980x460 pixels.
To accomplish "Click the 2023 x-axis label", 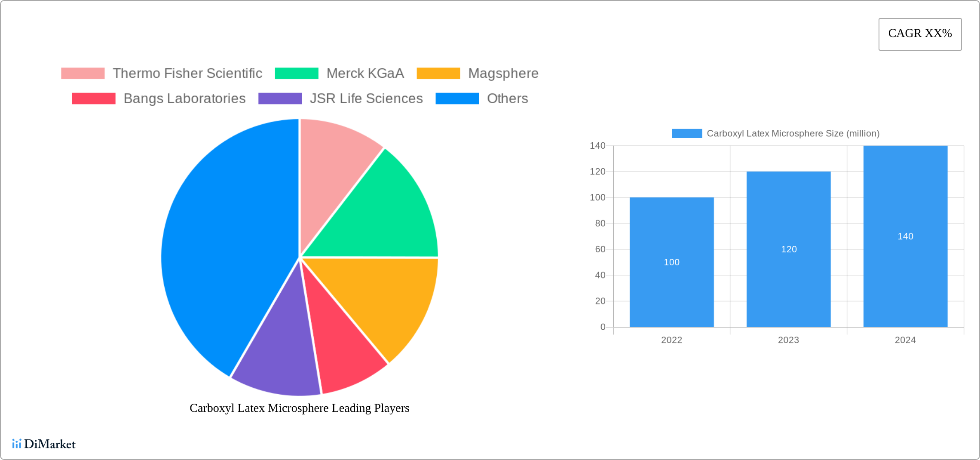I will point(788,340).
